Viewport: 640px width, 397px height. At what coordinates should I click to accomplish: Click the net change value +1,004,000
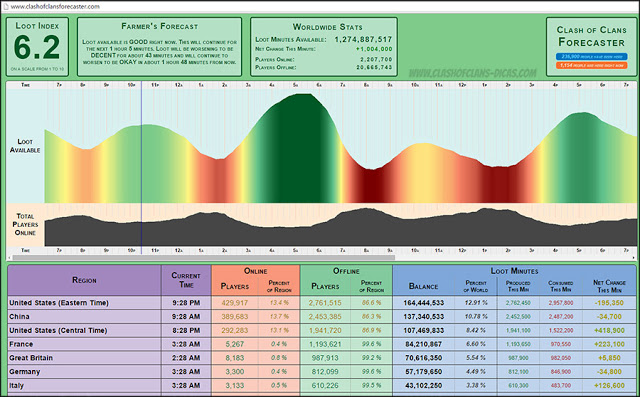click(x=374, y=49)
